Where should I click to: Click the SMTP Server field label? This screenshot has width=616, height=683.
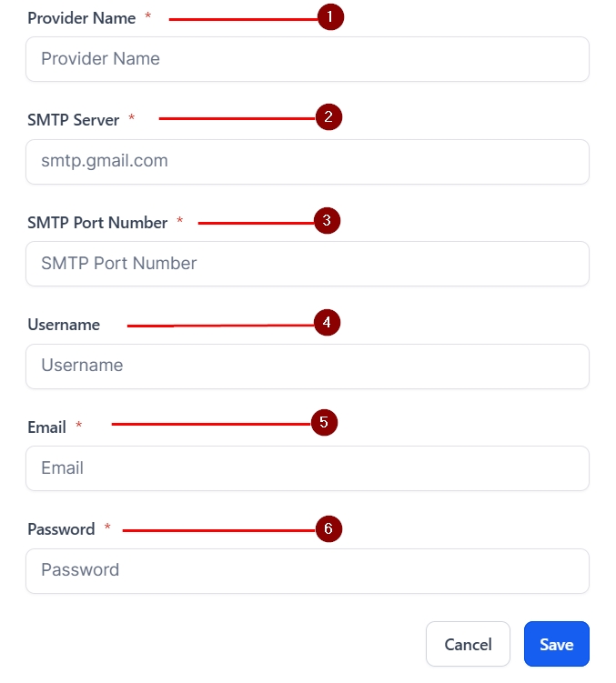coord(74,120)
